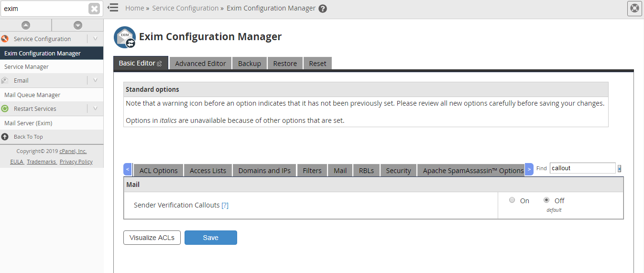The height and width of the screenshot is (273, 644).
Task: Expand all sidebar sections down arrow
Action: (78, 25)
